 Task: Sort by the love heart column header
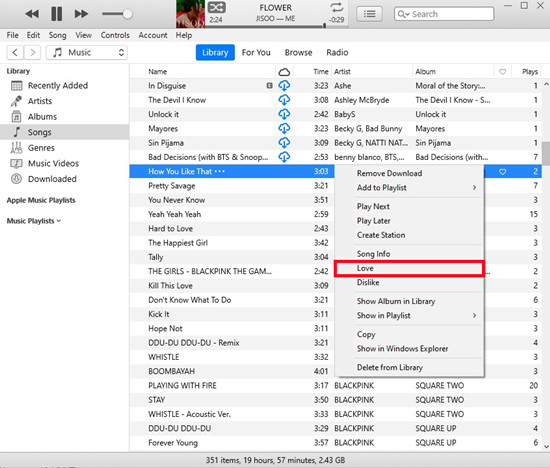503,72
